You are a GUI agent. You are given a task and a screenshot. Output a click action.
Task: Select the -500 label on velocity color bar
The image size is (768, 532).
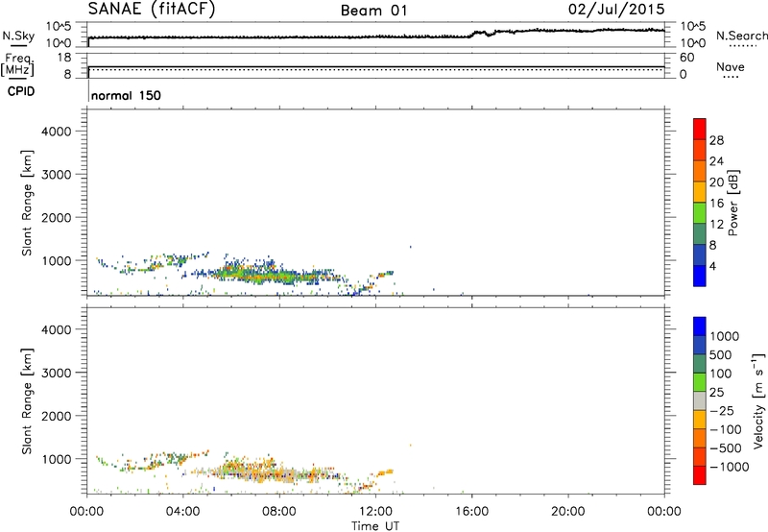point(726,448)
